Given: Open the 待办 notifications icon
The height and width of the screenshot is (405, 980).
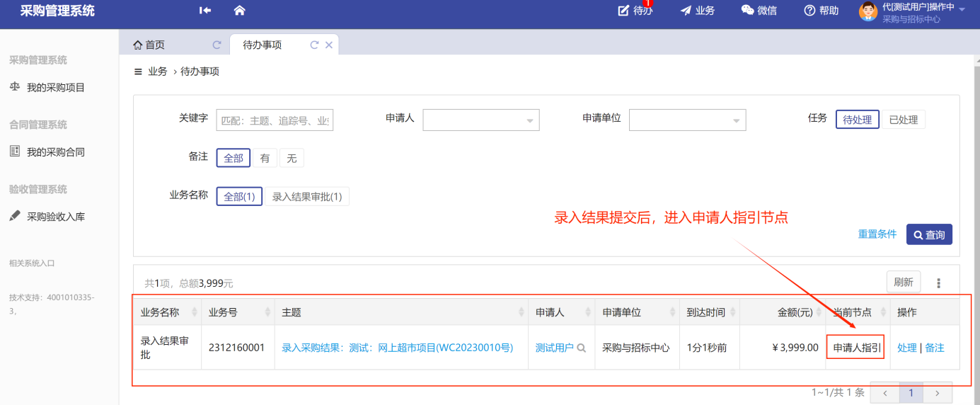Looking at the screenshot, I should (x=623, y=11).
